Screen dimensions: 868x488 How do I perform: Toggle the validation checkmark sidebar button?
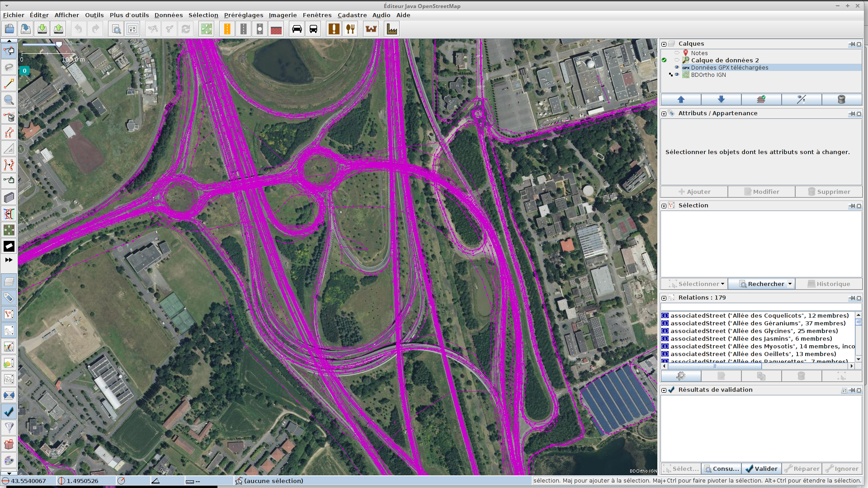click(x=9, y=412)
